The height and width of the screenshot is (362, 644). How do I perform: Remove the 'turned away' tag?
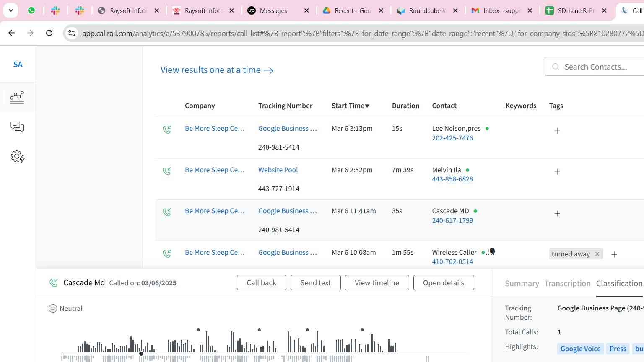pos(597,254)
